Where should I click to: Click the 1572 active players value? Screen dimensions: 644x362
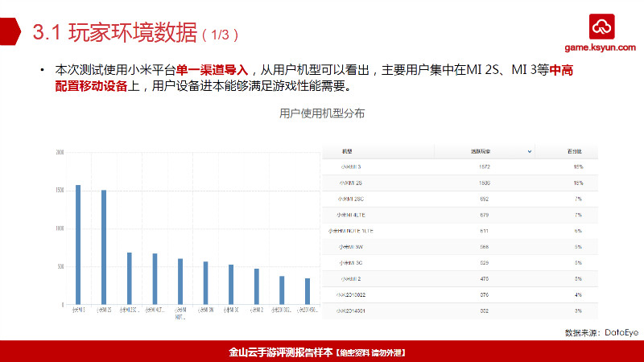point(485,167)
